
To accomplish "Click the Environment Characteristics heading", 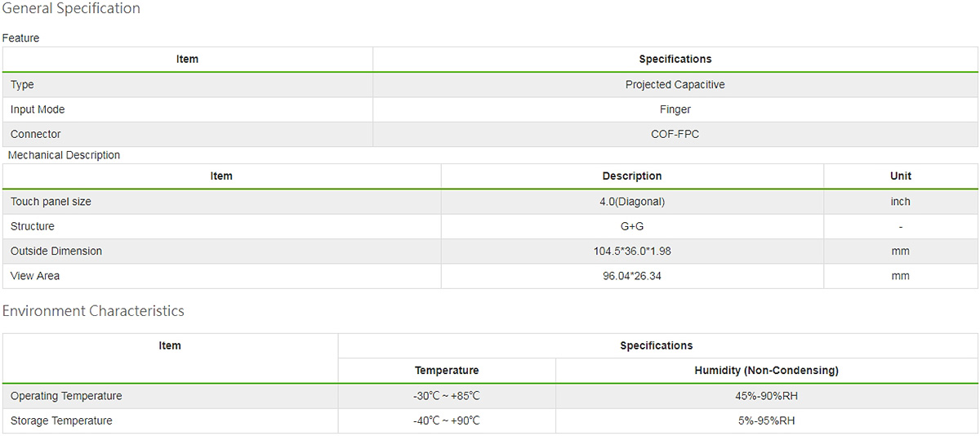I will pos(93,311).
